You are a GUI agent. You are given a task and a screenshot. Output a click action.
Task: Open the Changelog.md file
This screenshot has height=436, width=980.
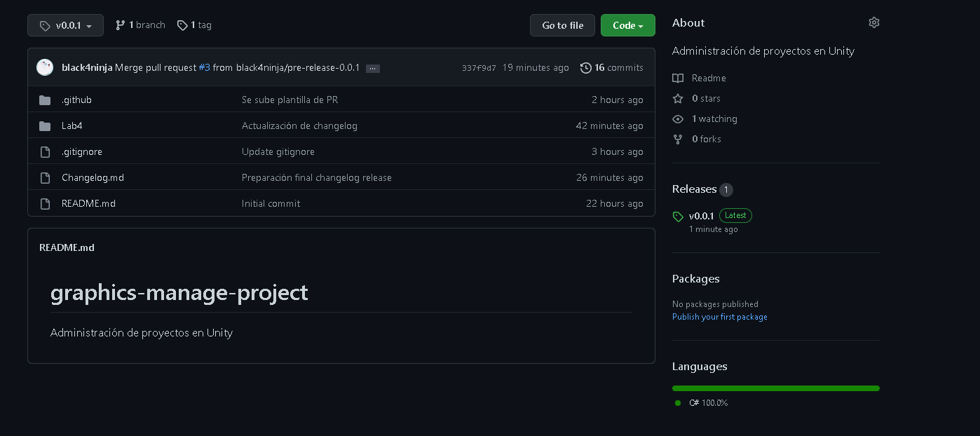pyautogui.click(x=93, y=178)
